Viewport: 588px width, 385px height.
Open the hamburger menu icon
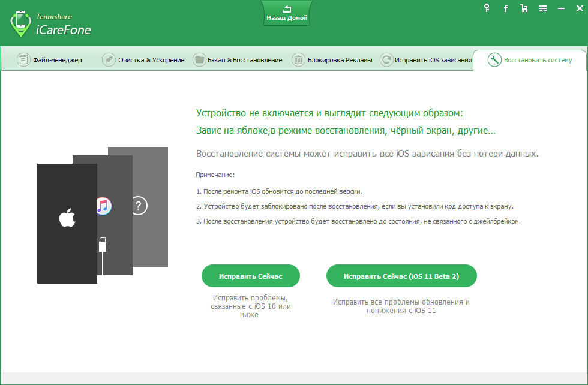tap(542, 8)
